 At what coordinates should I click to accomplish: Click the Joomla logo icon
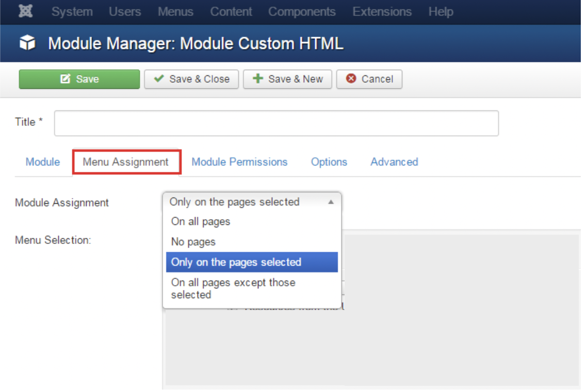26,12
